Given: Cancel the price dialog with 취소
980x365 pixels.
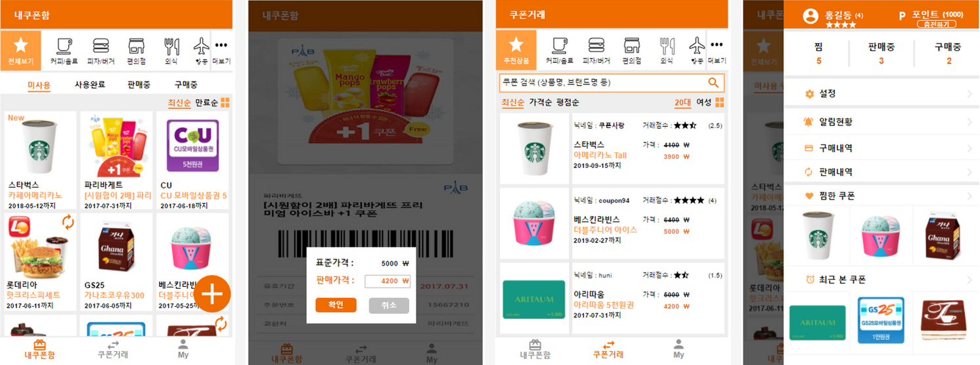Looking at the screenshot, I should tap(389, 305).
